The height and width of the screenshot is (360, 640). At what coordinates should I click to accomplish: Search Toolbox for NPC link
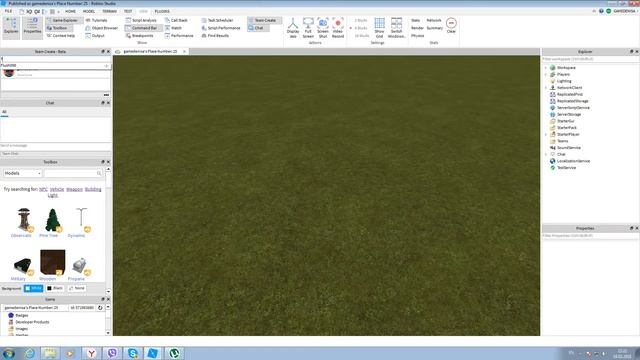(x=43, y=189)
